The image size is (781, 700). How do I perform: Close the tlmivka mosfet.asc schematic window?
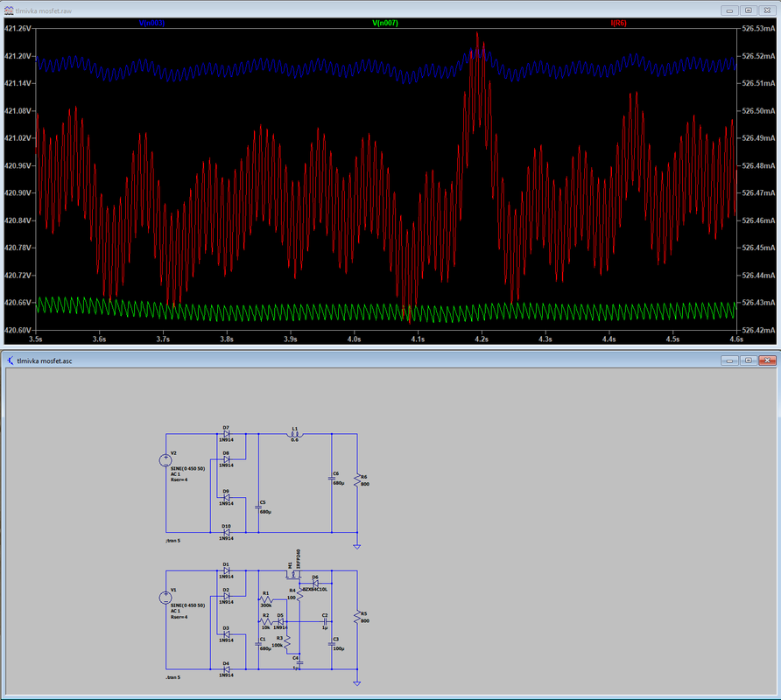(x=768, y=360)
